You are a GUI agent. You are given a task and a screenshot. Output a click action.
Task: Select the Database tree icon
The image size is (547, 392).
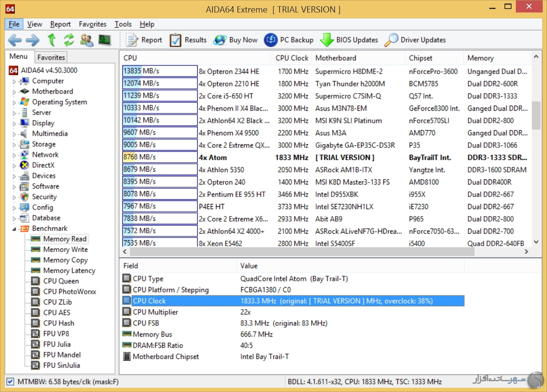25,218
